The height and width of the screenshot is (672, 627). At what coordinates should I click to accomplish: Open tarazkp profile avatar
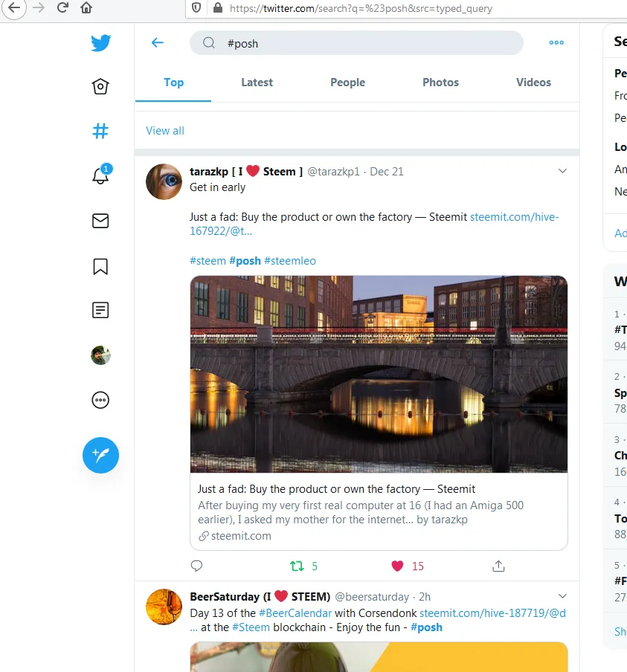click(x=164, y=181)
